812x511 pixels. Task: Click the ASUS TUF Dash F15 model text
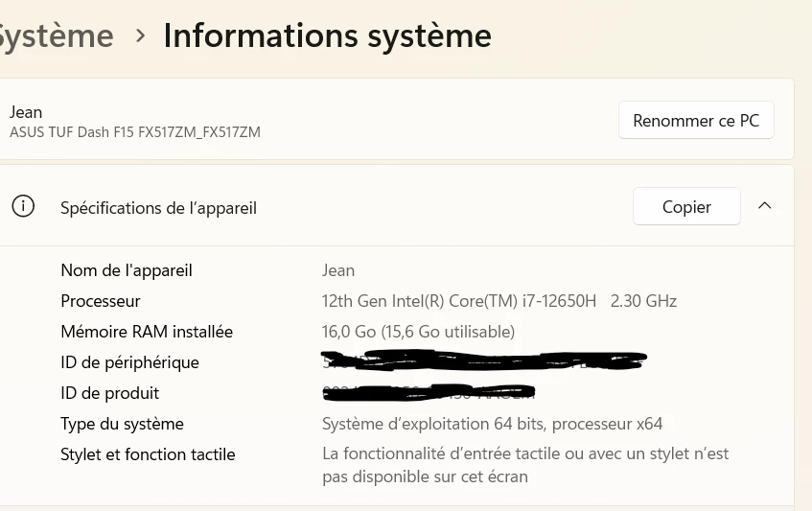coord(134,132)
